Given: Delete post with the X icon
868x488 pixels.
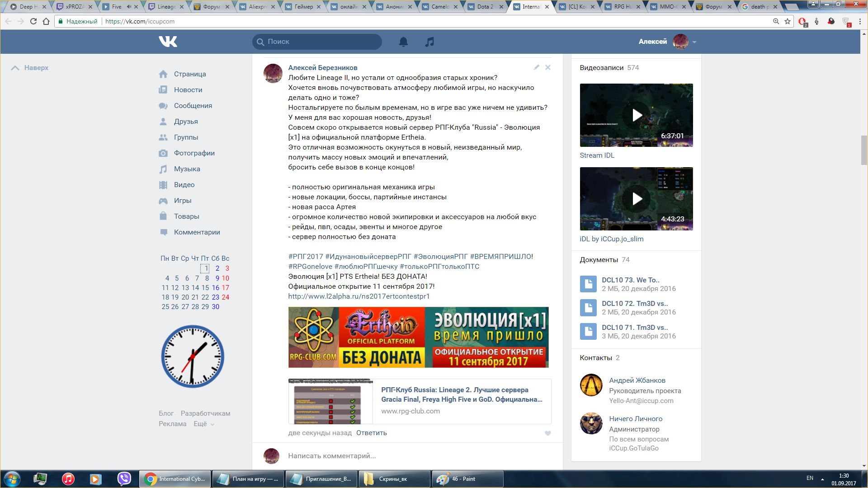Looking at the screenshot, I should pos(547,67).
